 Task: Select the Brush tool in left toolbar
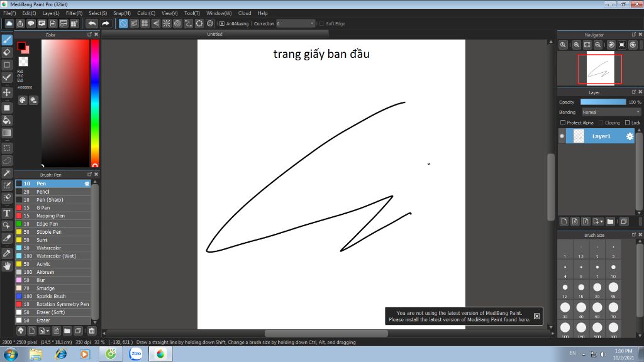[x=7, y=40]
